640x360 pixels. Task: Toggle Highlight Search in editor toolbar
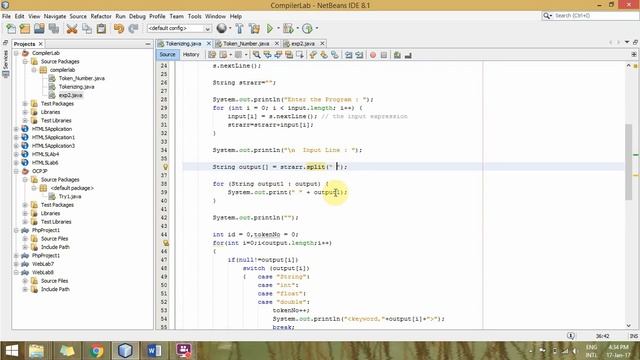point(289,55)
